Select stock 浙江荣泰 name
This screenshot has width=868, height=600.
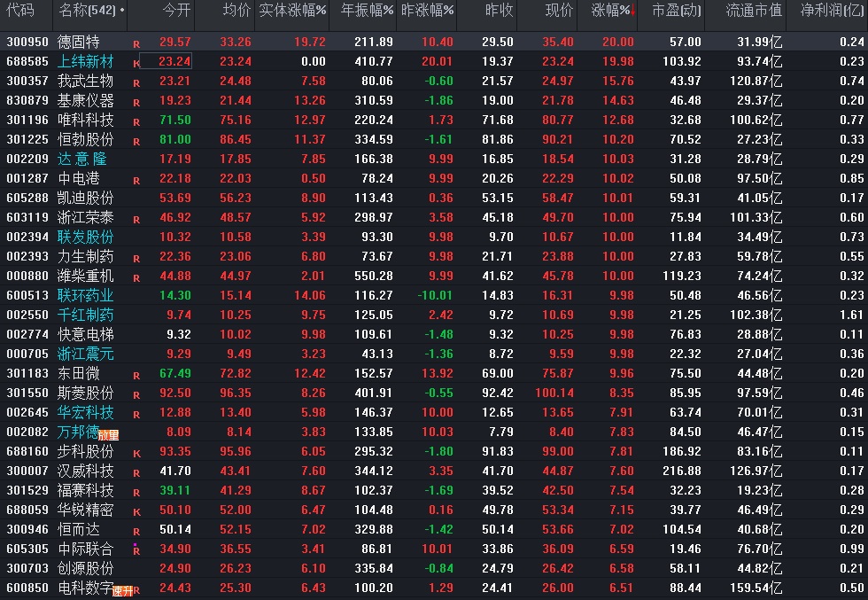tap(85, 217)
